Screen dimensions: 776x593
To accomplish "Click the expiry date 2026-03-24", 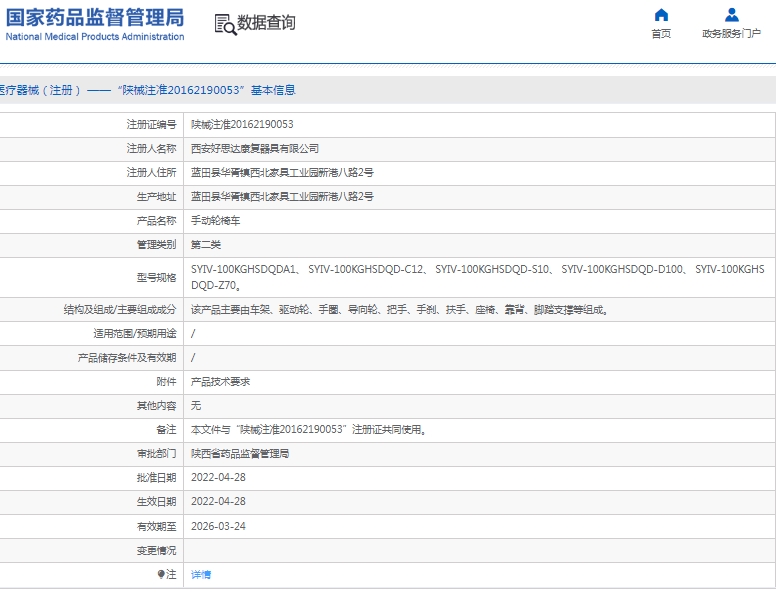I will click(x=218, y=525).
